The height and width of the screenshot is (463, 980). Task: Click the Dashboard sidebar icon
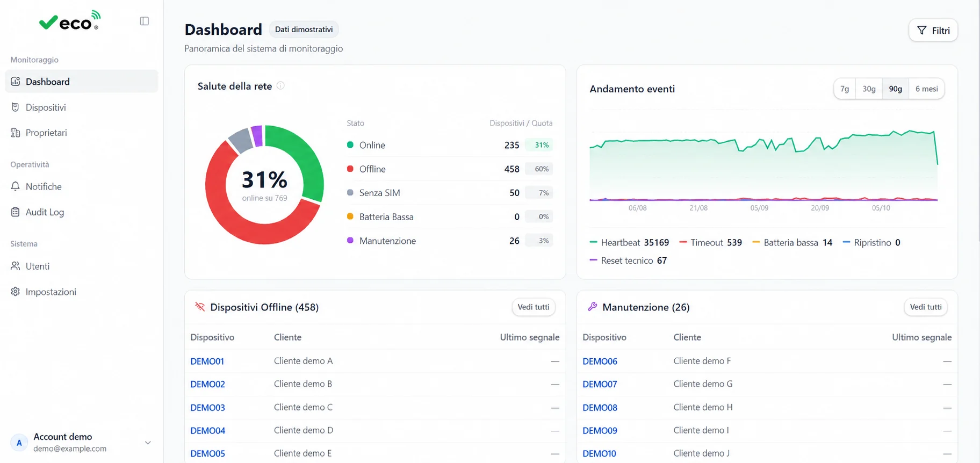point(15,82)
